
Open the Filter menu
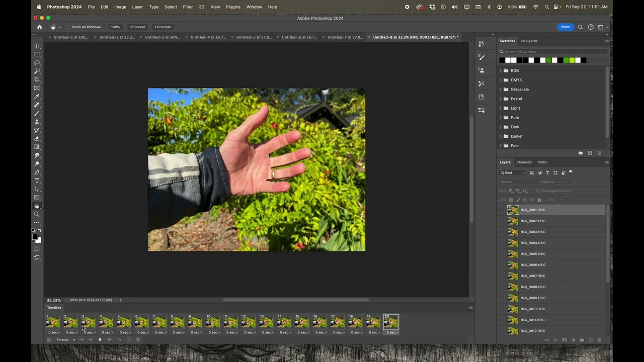click(188, 7)
